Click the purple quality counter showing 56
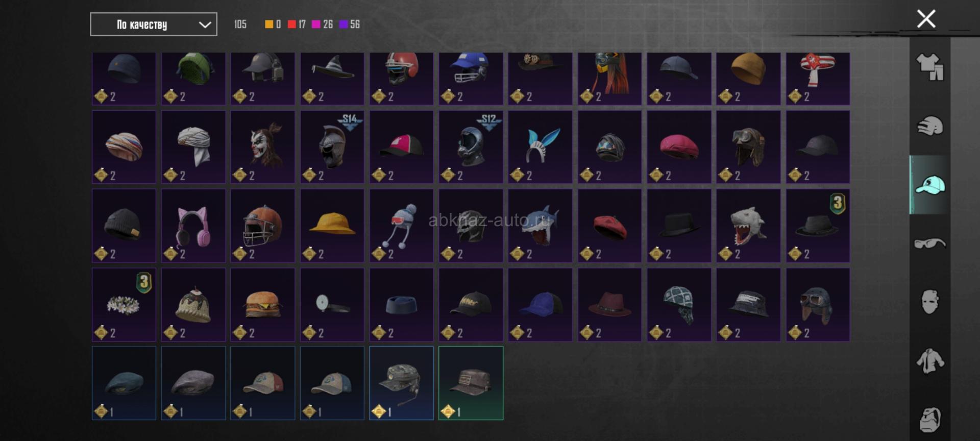The width and height of the screenshot is (980, 441). click(x=350, y=24)
